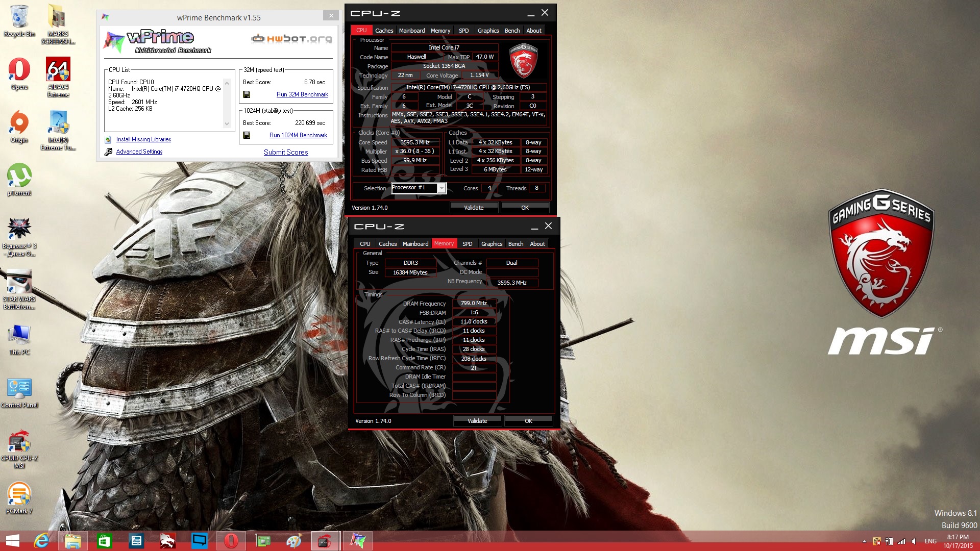Click Run 32M Benchmark link
Image resolution: width=980 pixels, height=551 pixels.
[x=302, y=94]
